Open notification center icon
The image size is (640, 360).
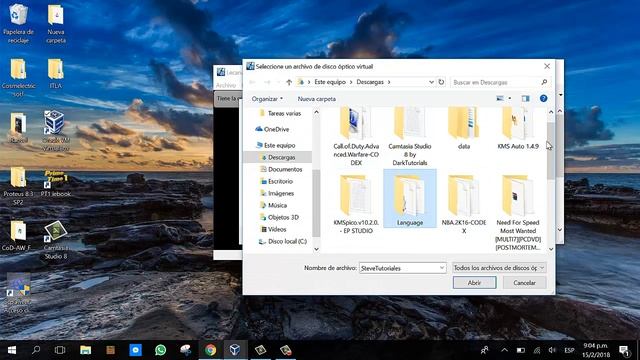[x=624, y=350]
